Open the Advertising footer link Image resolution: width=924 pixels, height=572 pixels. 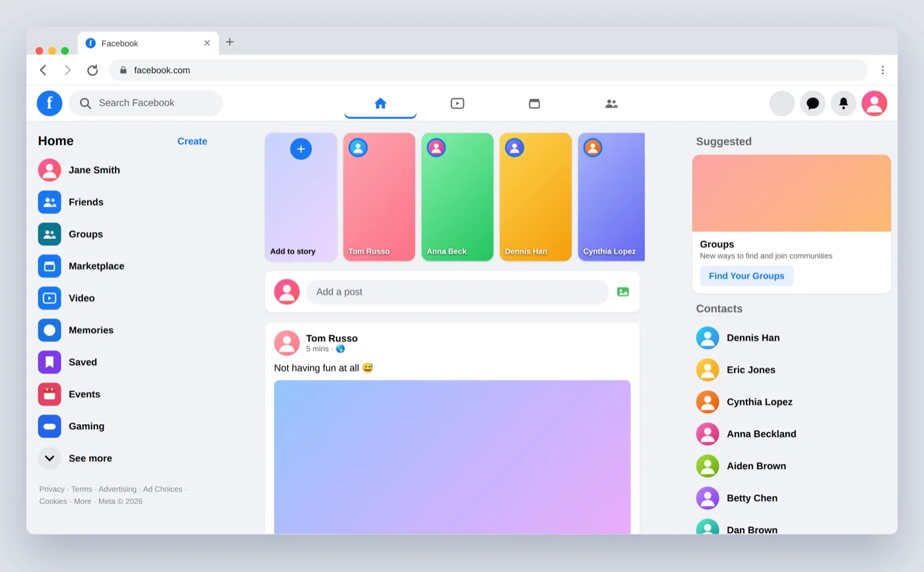(117, 489)
